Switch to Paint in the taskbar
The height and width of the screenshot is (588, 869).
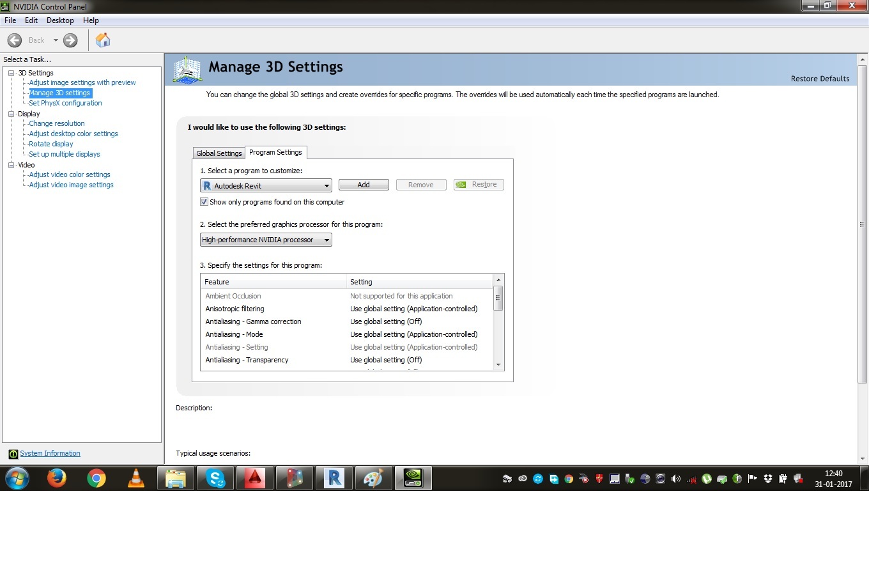click(374, 478)
